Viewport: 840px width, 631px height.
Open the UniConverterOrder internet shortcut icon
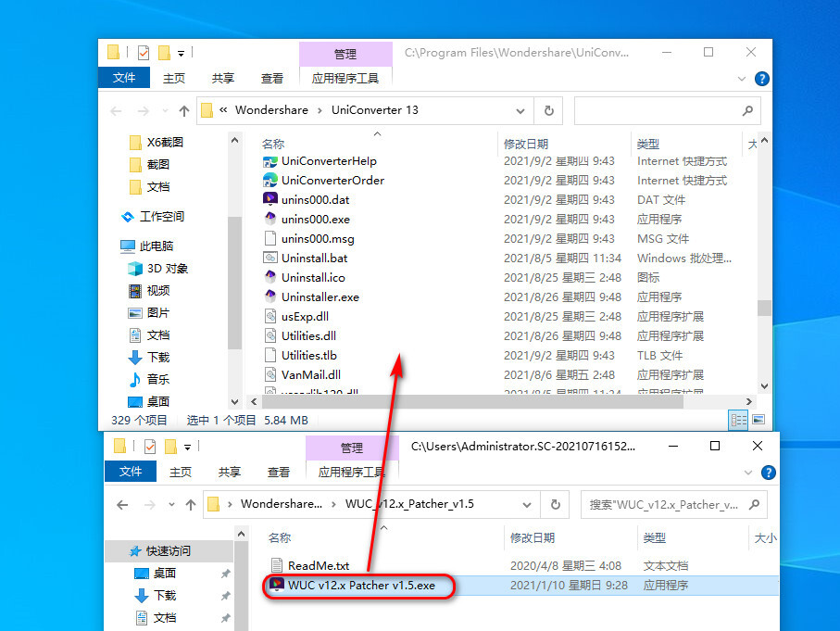(270, 180)
